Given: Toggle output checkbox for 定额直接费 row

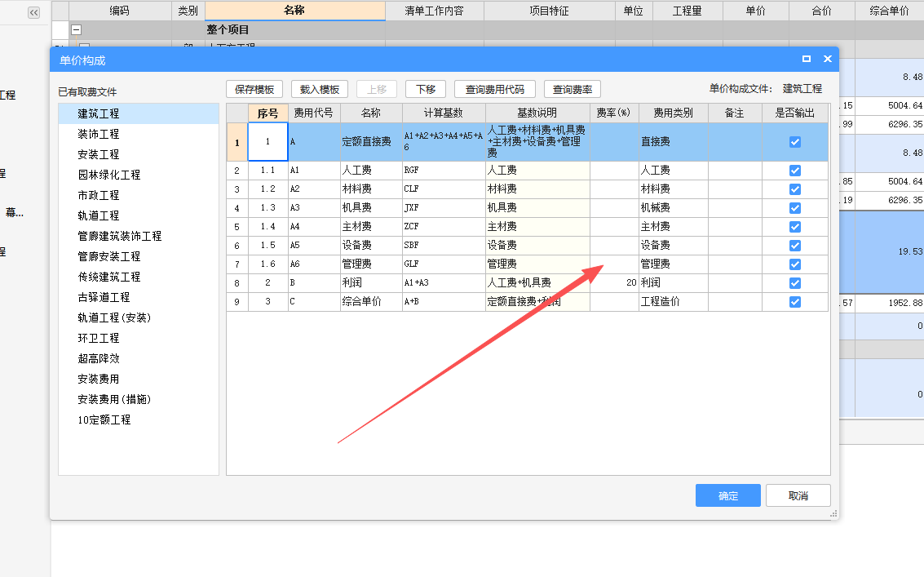Looking at the screenshot, I should tap(795, 142).
